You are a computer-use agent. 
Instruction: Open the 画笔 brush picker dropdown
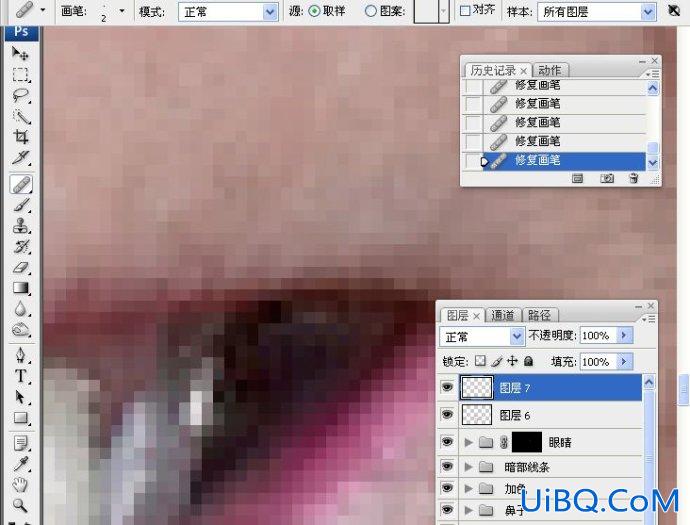pyautogui.click(x=122, y=11)
